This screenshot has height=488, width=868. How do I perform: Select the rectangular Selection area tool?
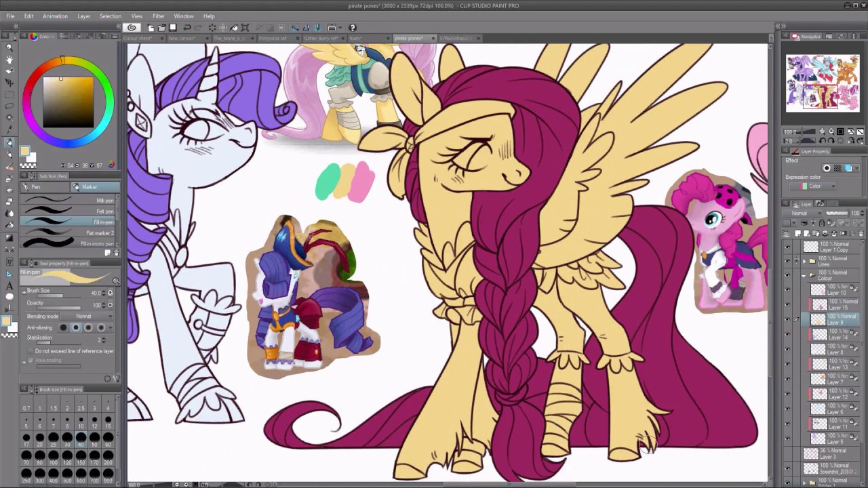[x=9, y=94]
